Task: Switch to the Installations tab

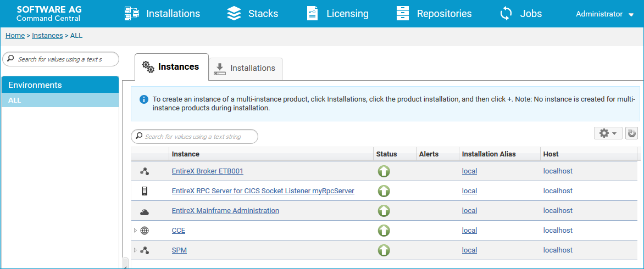Action: [x=246, y=69]
